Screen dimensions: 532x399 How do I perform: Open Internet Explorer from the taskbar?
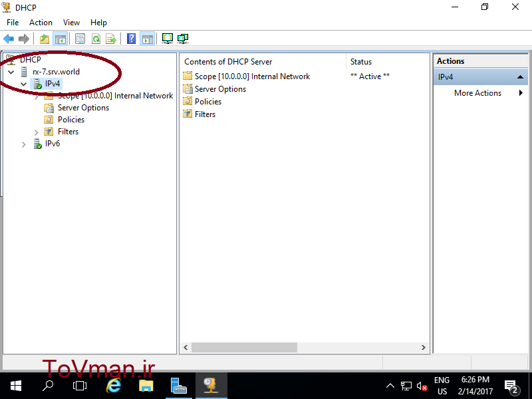pyautogui.click(x=114, y=386)
